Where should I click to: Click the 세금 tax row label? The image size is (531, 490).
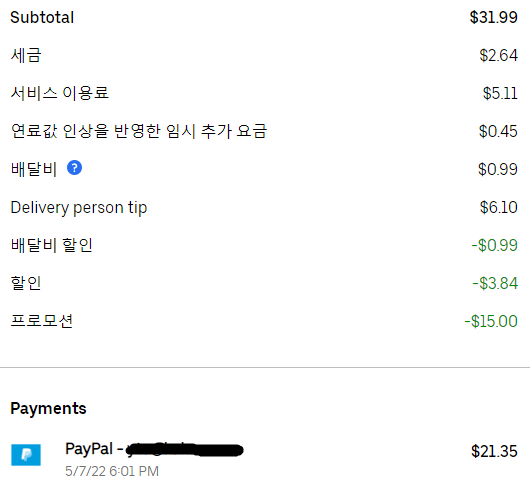coord(26,55)
